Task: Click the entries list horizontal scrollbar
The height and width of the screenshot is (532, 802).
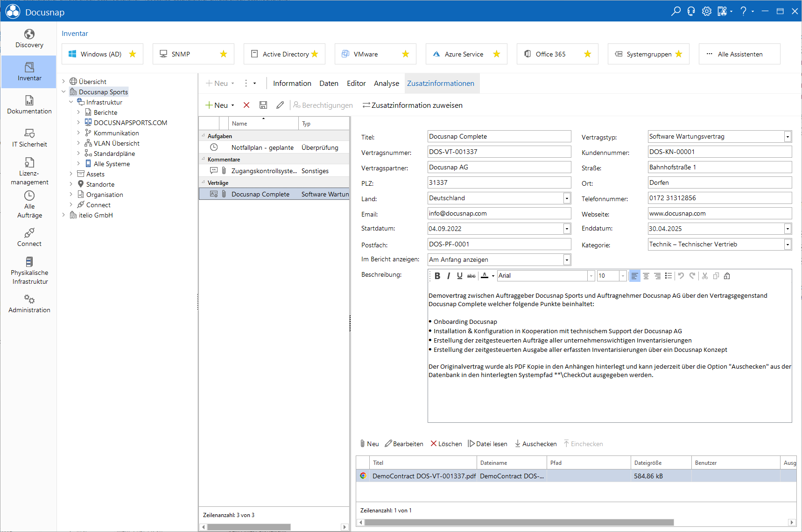Action: [x=249, y=527]
